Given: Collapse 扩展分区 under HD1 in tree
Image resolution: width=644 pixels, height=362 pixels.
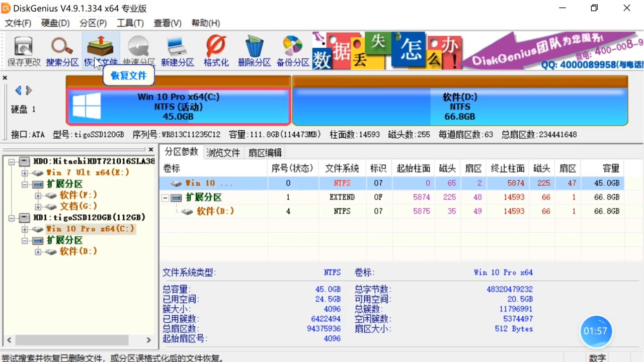Looking at the screenshot, I should pyautogui.click(x=25, y=240).
